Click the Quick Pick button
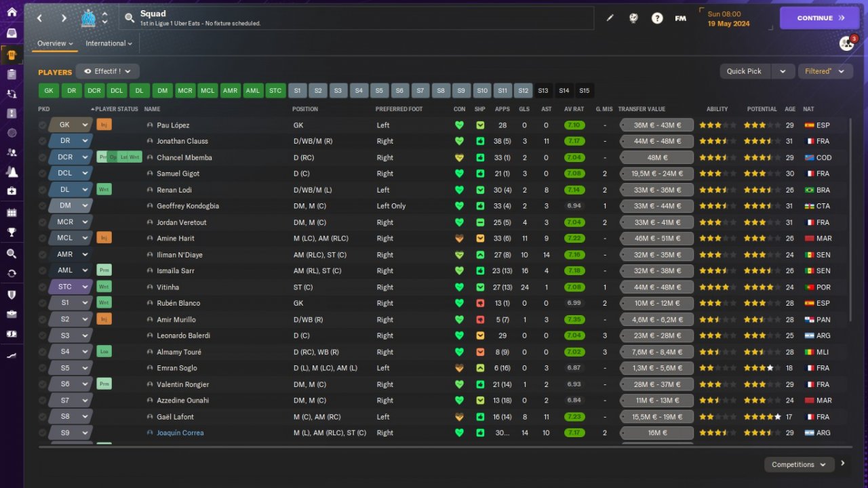Screen dimensions: 868x488 (x=744, y=71)
